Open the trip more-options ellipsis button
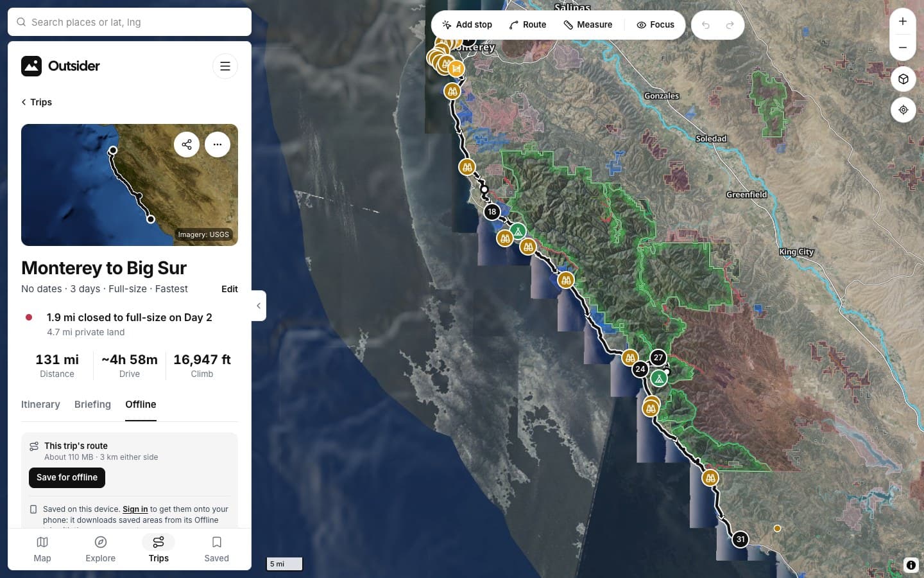 tap(218, 144)
